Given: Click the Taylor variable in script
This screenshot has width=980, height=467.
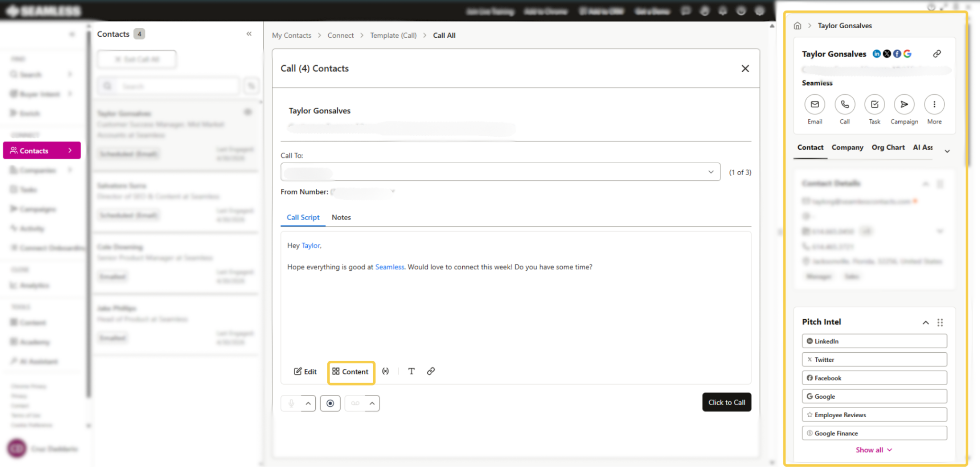Looking at the screenshot, I should pyautogui.click(x=311, y=245).
